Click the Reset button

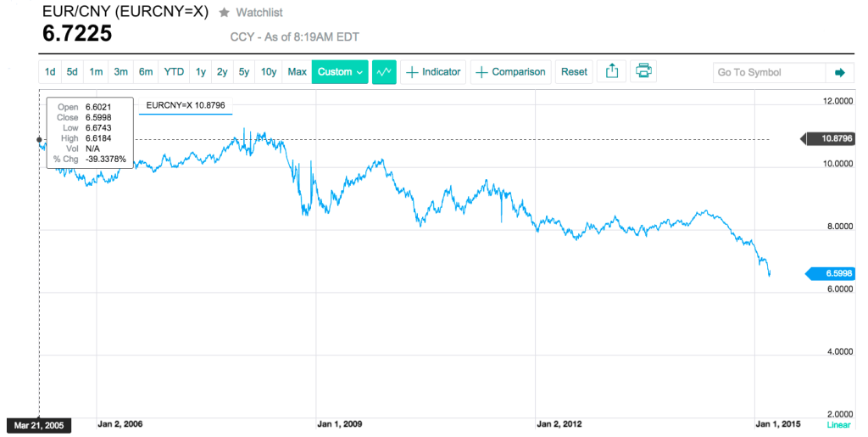click(574, 72)
